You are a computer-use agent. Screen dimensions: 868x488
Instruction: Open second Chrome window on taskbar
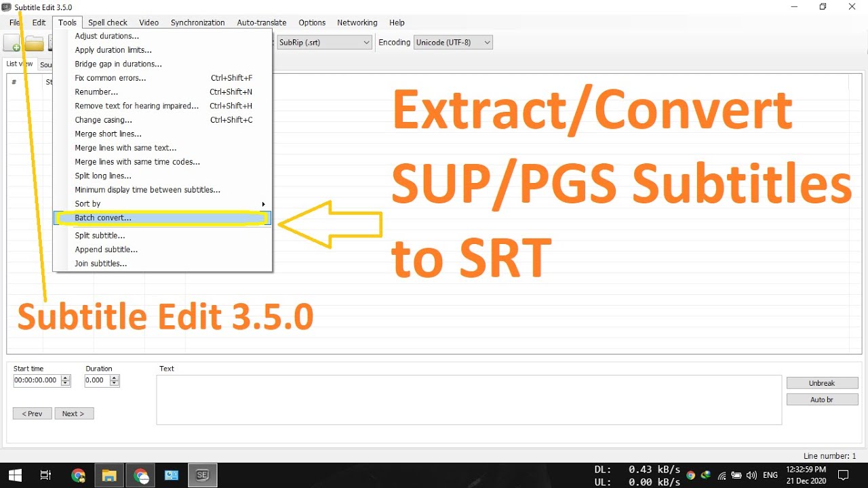140,475
